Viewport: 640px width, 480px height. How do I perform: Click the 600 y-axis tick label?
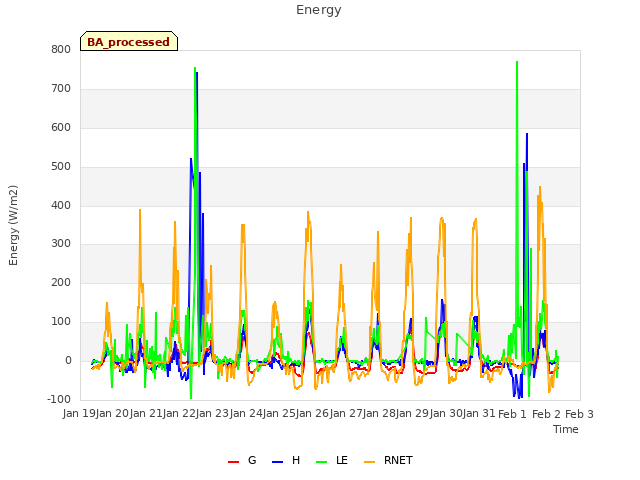pyautogui.click(x=61, y=127)
